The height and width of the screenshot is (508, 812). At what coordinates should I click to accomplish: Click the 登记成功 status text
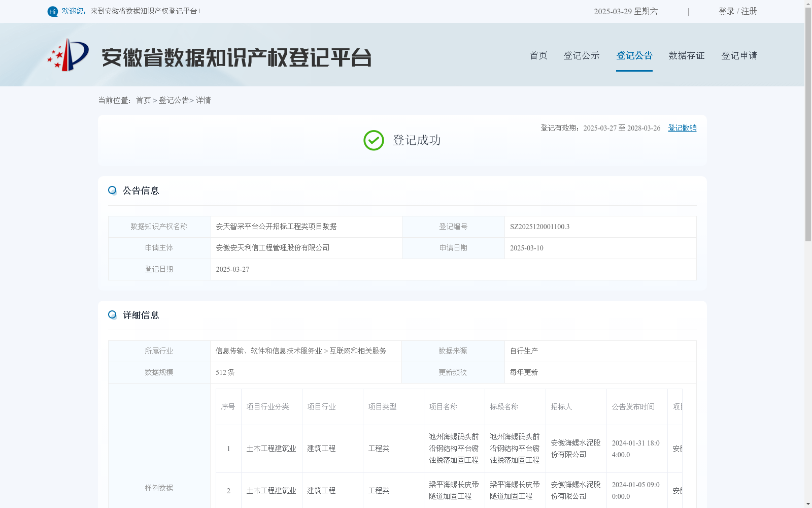click(x=417, y=140)
